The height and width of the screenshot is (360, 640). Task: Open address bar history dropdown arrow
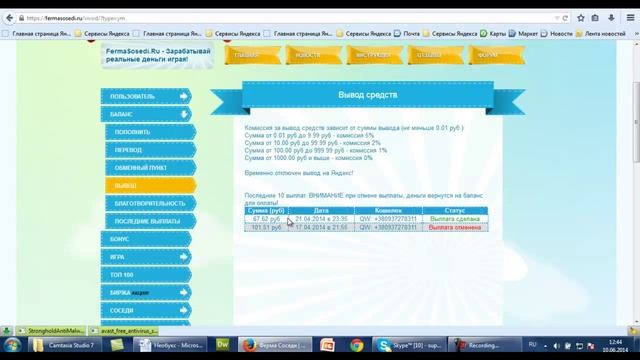pyautogui.click(x=557, y=18)
